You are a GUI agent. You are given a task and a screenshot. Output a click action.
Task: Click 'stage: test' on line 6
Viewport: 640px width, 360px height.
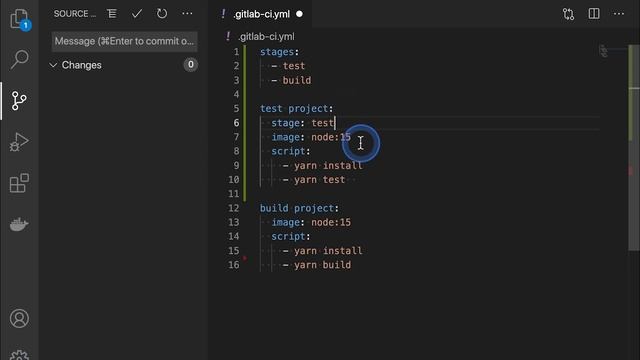(302, 123)
